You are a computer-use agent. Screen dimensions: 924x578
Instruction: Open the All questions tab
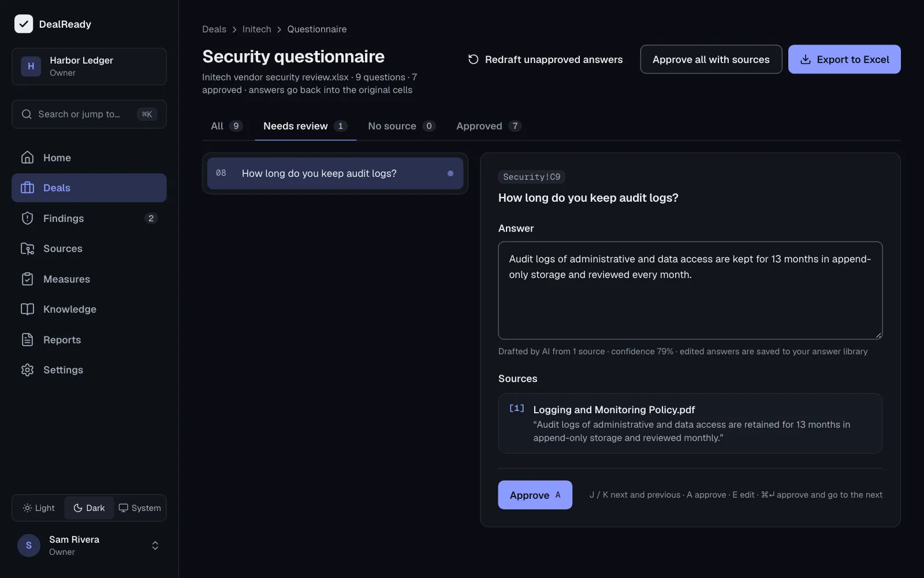point(226,126)
